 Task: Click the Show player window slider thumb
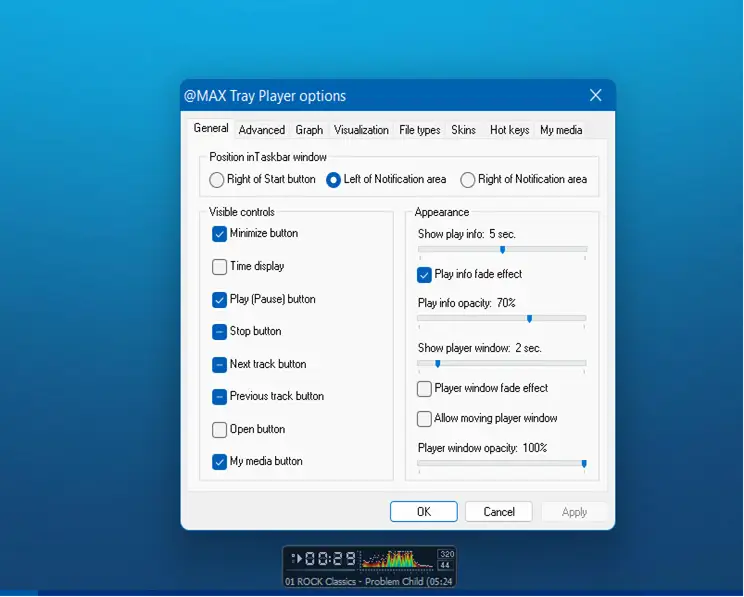point(438,364)
